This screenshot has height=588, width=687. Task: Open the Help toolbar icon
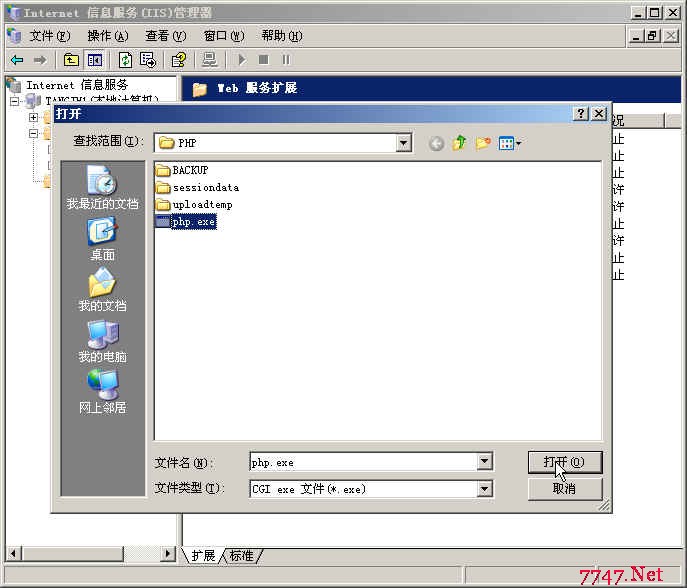[x=179, y=60]
